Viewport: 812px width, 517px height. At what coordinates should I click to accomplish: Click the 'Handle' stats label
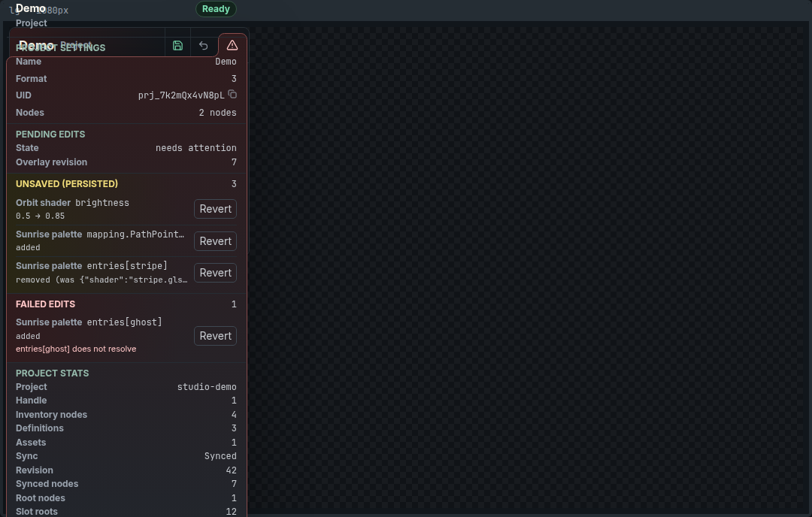(x=31, y=401)
